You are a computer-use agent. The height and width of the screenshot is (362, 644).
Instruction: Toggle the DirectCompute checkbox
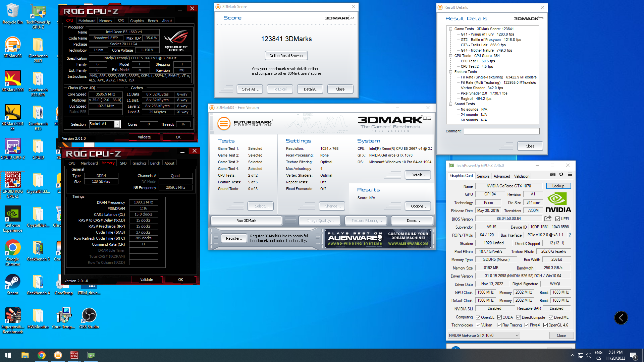coord(519,317)
